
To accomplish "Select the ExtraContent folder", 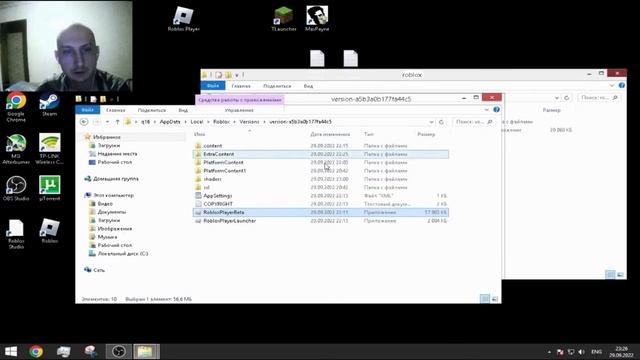I will pyautogui.click(x=321, y=154).
